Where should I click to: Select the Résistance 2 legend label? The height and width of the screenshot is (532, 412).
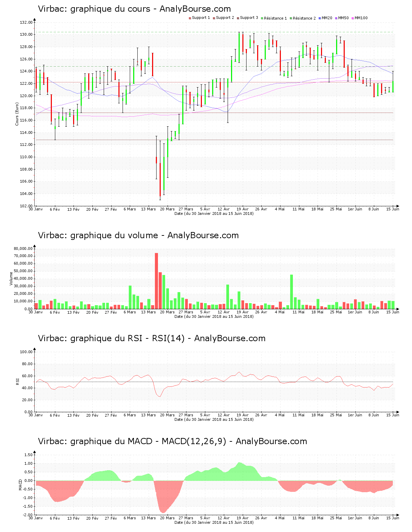click(x=304, y=18)
